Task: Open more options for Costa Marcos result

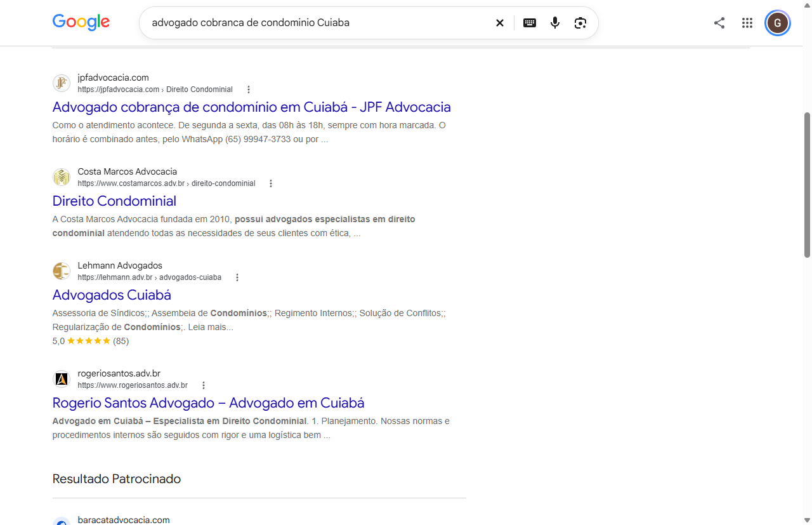Action: [x=271, y=183]
